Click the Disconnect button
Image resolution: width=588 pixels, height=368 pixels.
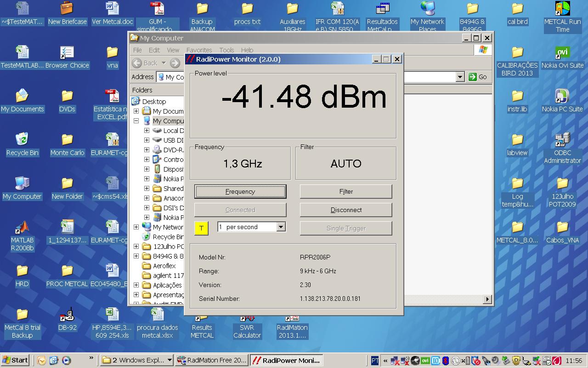[x=346, y=210]
